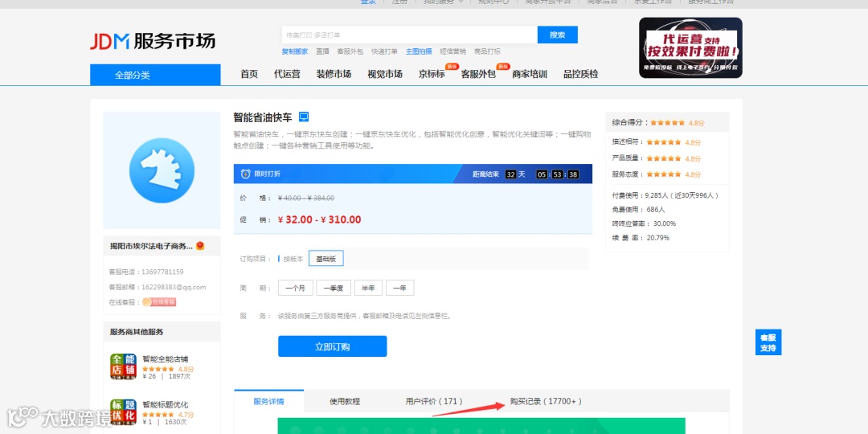Select the 基础版 version option
Image resolution: width=868 pixels, height=434 pixels.
326,259
